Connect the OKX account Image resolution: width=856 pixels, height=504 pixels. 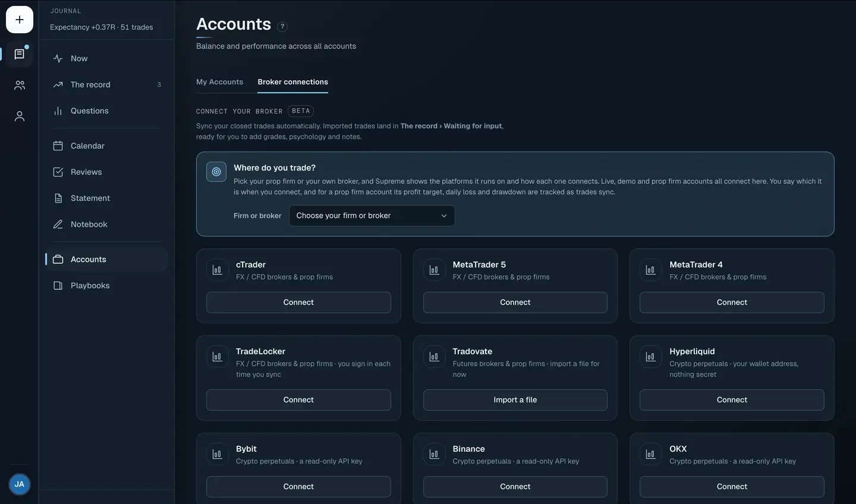point(732,487)
